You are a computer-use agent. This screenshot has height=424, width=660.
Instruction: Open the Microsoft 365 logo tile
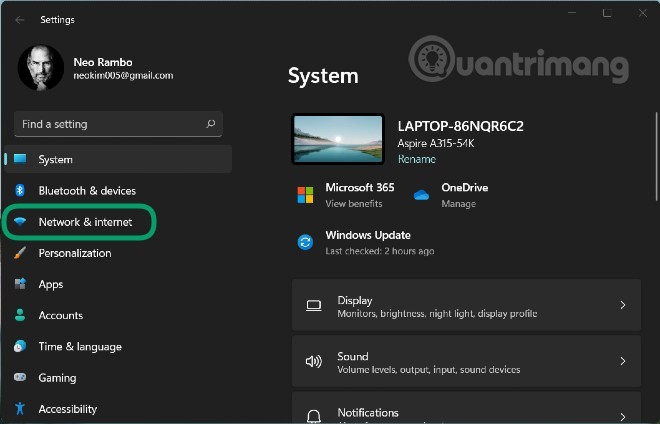tap(305, 195)
